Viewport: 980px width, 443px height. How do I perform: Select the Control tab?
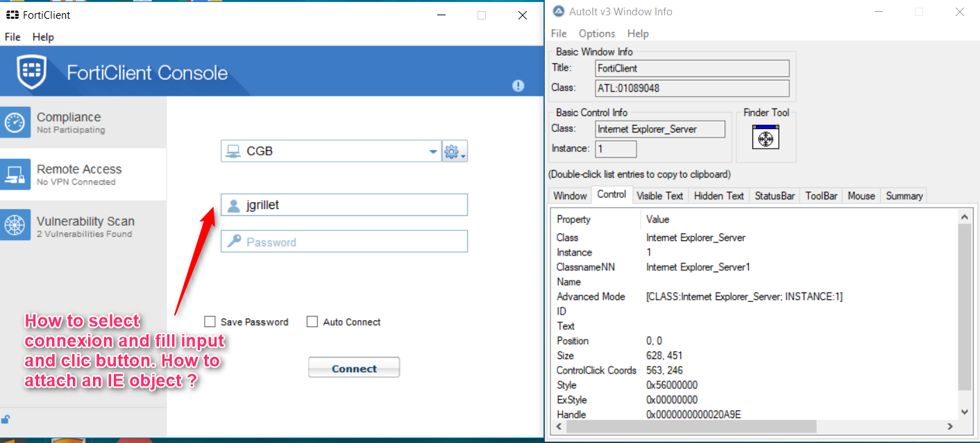point(611,194)
